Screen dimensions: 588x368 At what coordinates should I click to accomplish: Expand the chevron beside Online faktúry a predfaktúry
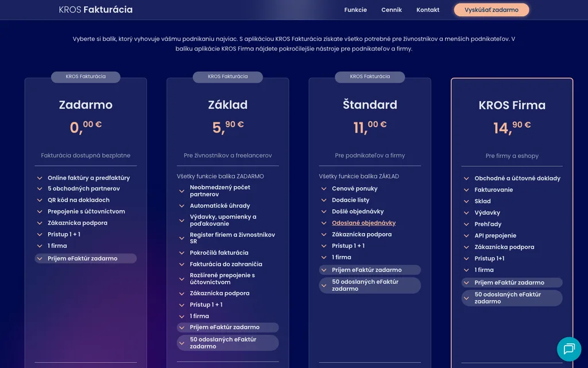(x=40, y=178)
